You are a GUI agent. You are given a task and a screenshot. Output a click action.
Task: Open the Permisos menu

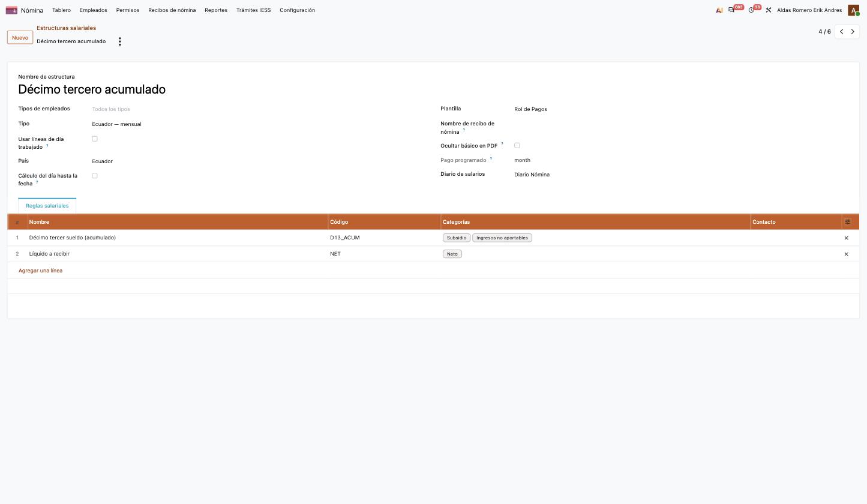pyautogui.click(x=128, y=10)
